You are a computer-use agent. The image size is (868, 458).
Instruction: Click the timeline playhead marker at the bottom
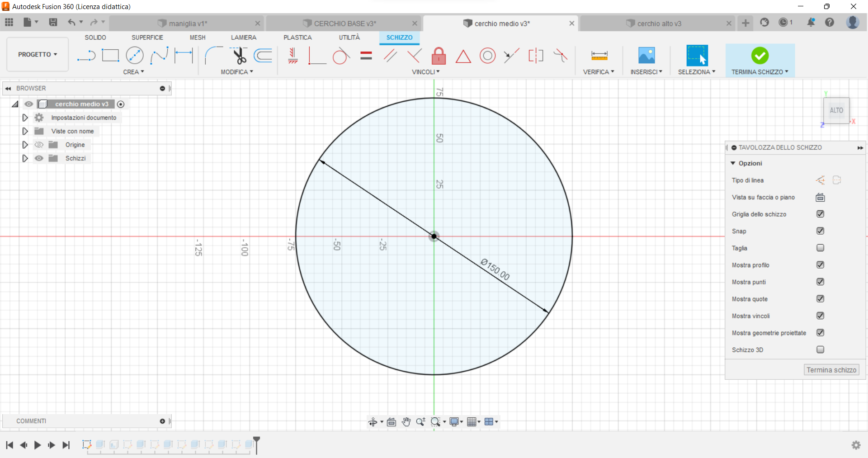pos(255,445)
